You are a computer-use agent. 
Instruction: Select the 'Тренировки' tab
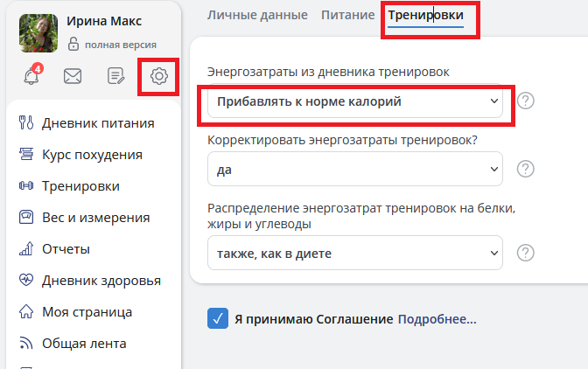425,15
